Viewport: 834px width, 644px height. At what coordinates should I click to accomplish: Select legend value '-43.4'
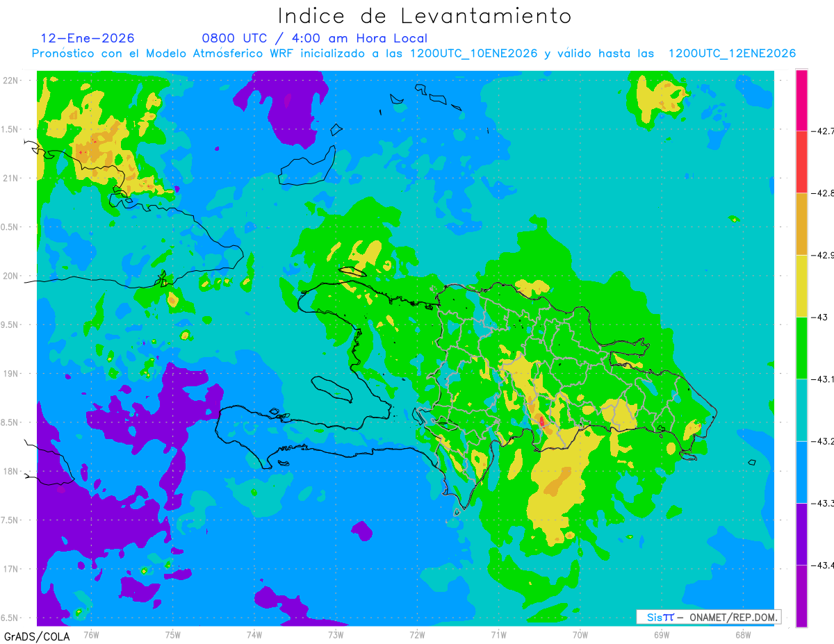[821, 565]
